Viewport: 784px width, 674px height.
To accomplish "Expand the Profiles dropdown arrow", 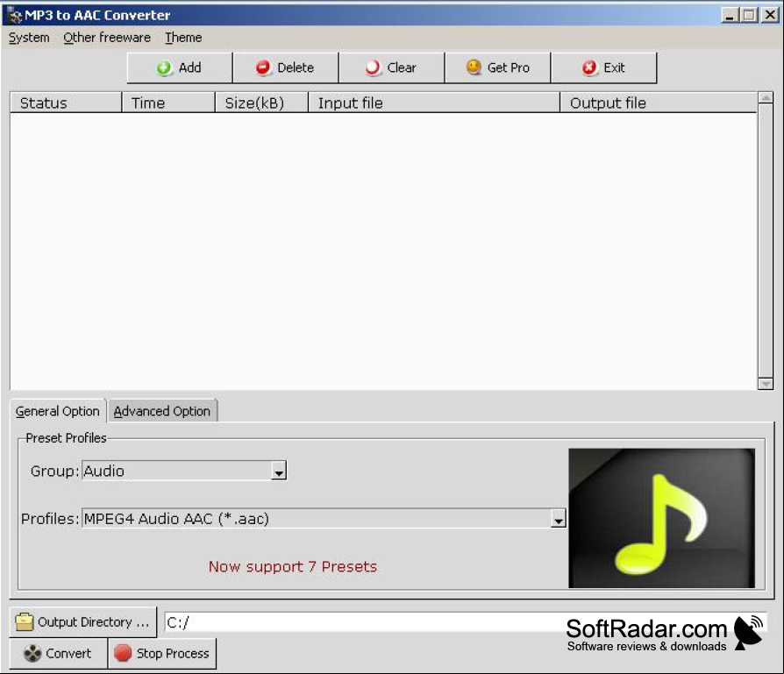I will coord(558,519).
